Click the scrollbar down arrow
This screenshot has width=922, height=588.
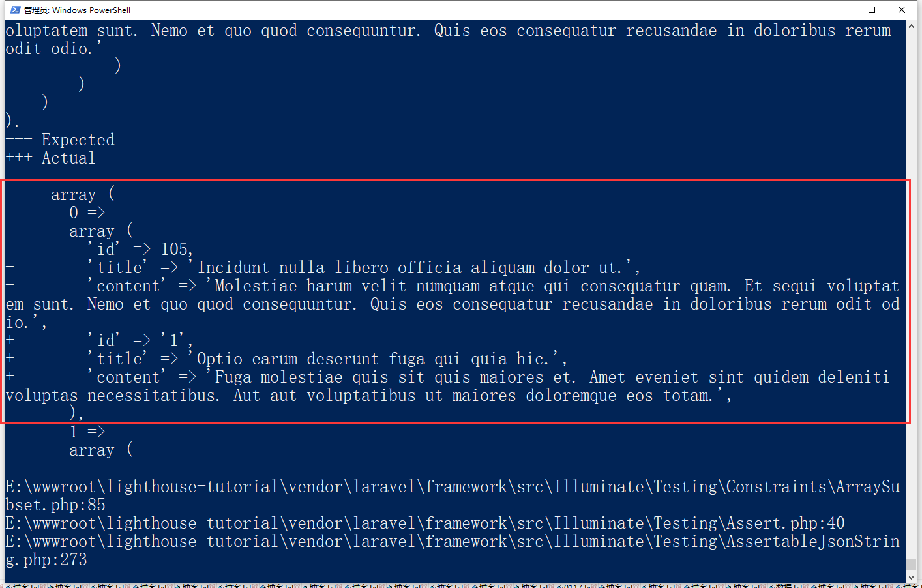pos(911,577)
